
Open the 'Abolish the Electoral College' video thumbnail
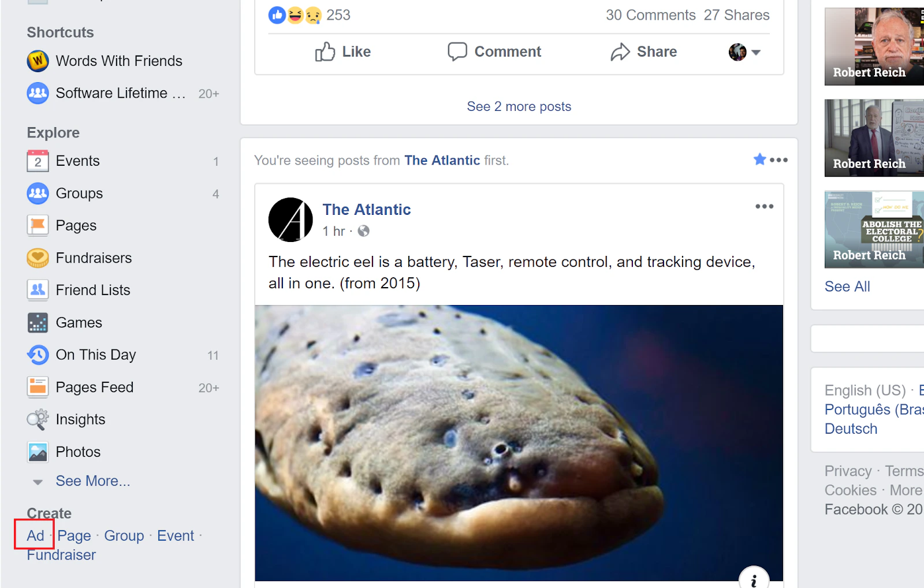point(873,229)
